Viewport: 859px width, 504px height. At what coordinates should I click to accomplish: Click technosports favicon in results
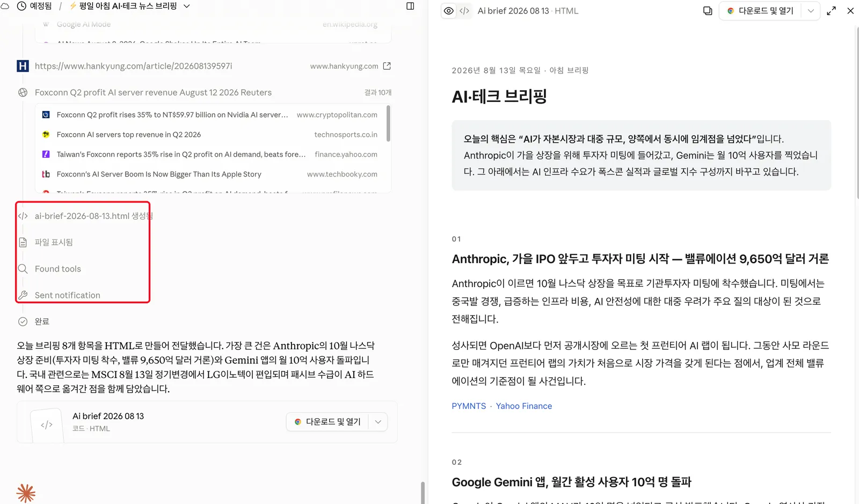46,135
